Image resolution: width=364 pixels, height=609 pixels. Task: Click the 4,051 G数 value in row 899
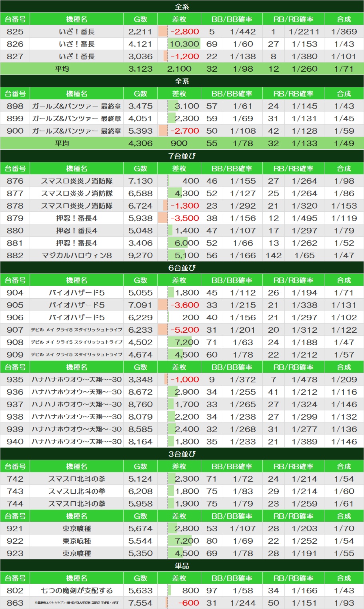[140, 119]
